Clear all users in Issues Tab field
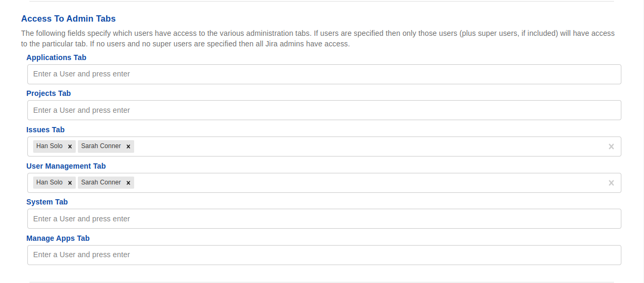 [611, 147]
